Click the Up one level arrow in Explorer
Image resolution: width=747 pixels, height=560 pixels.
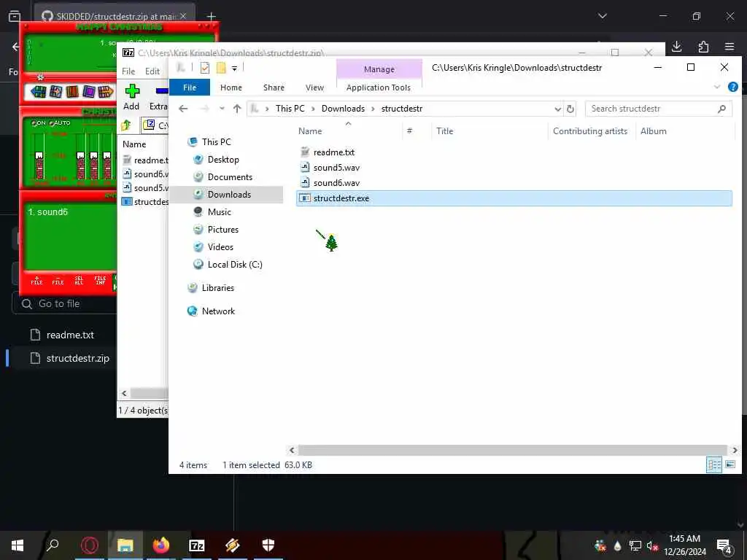coord(237,109)
